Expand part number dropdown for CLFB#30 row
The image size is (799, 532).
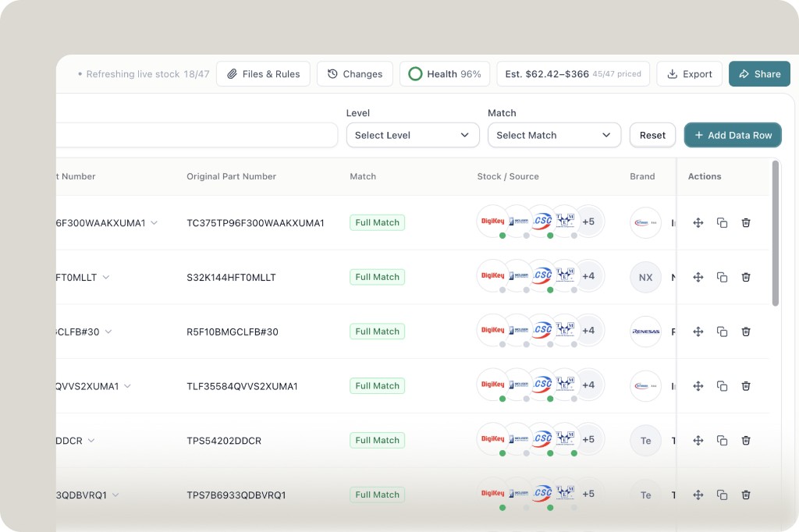(x=108, y=332)
